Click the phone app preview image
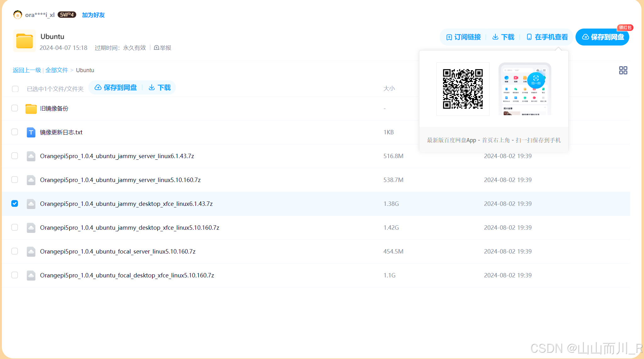The image size is (644, 359). pos(525,89)
